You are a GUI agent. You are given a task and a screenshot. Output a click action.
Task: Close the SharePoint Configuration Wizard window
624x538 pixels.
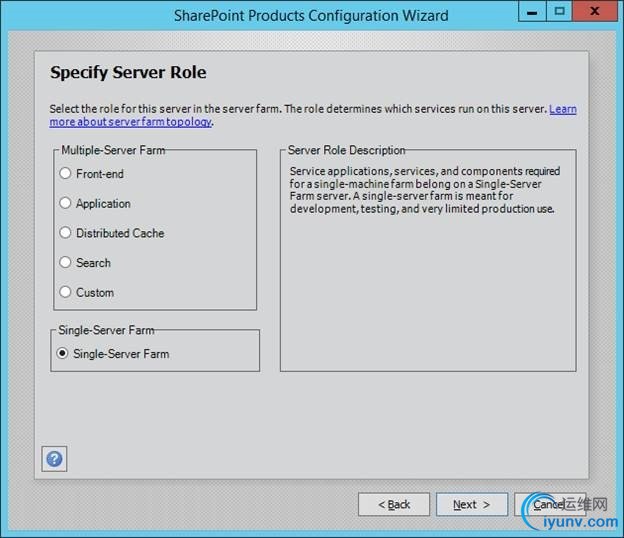click(x=595, y=11)
